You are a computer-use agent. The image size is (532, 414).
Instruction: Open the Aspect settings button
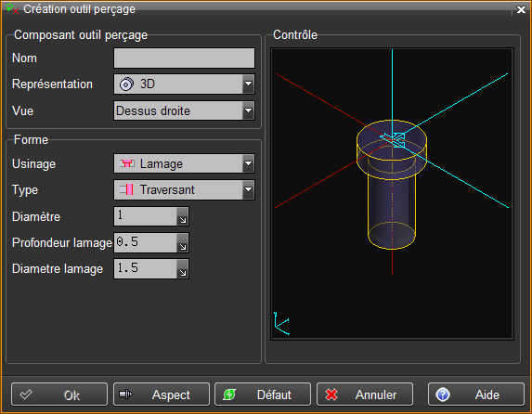pyautogui.click(x=162, y=395)
